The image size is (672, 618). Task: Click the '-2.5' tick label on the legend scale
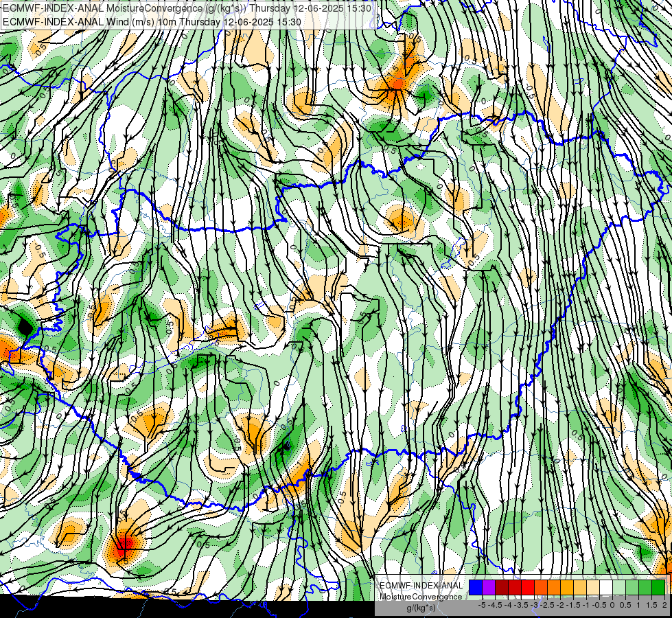pyautogui.click(x=548, y=605)
